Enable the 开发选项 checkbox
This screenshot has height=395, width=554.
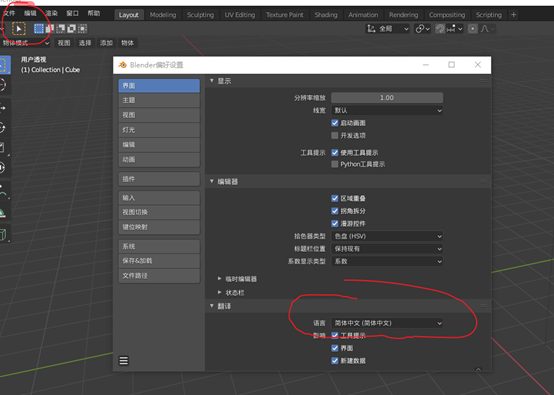click(335, 136)
